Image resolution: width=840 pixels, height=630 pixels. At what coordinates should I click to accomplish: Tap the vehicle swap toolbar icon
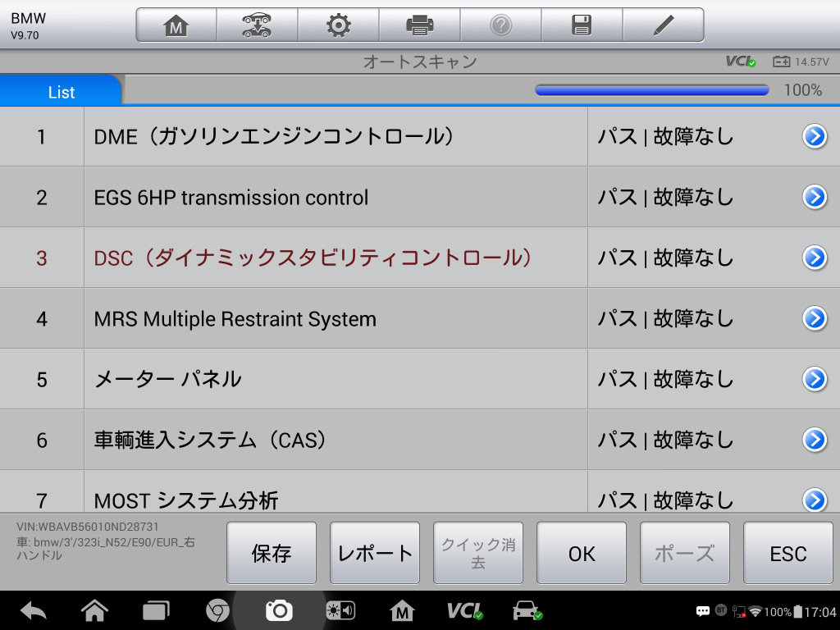tap(257, 25)
